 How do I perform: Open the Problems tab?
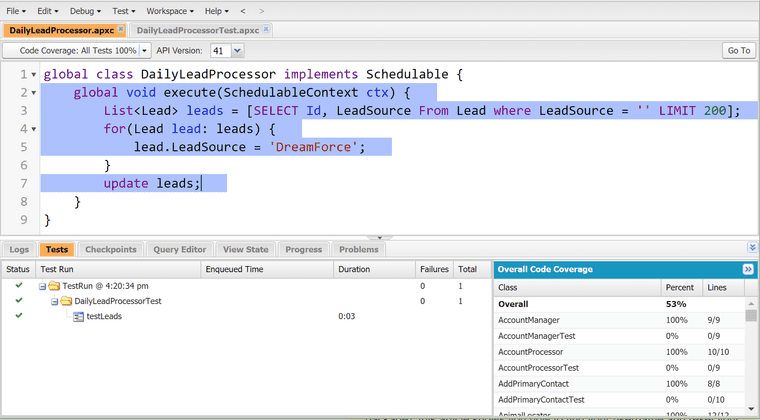coord(359,249)
